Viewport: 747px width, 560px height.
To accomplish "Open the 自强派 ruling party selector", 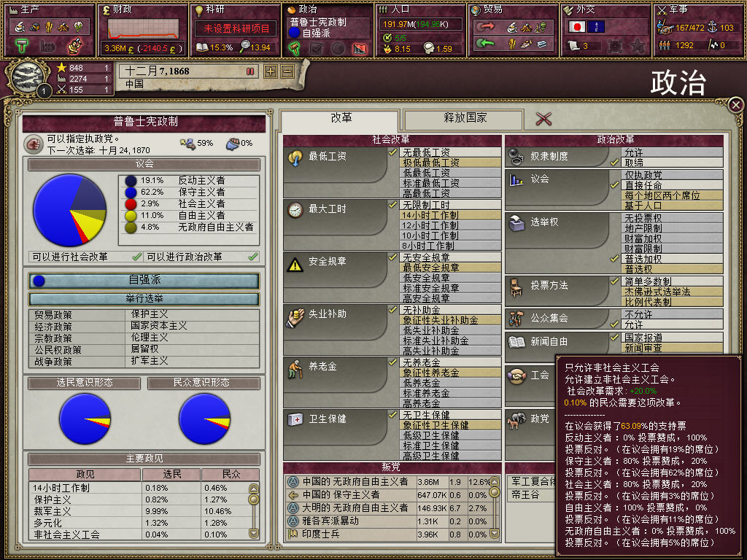I will 144,280.
